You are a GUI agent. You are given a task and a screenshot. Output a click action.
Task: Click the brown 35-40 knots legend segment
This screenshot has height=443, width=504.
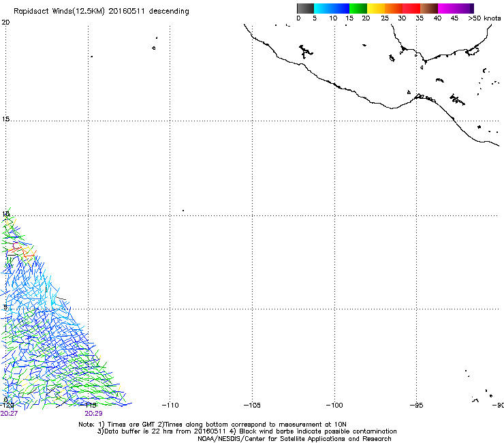pyautogui.click(x=429, y=8)
